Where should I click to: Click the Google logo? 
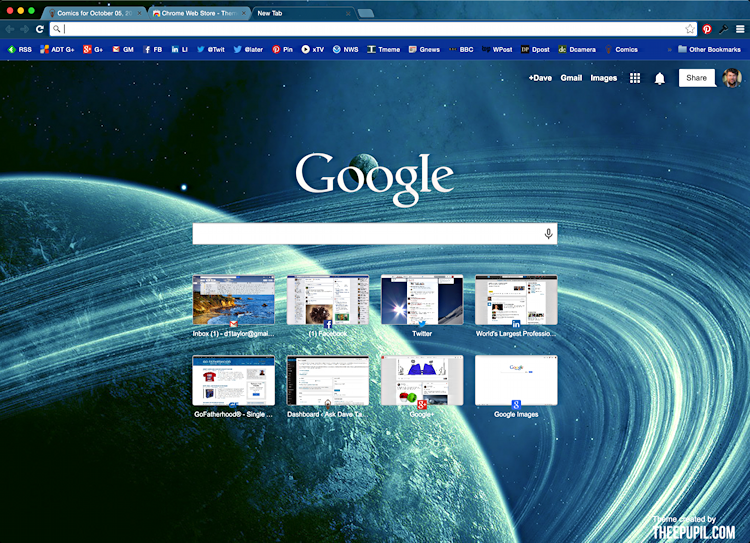click(375, 178)
